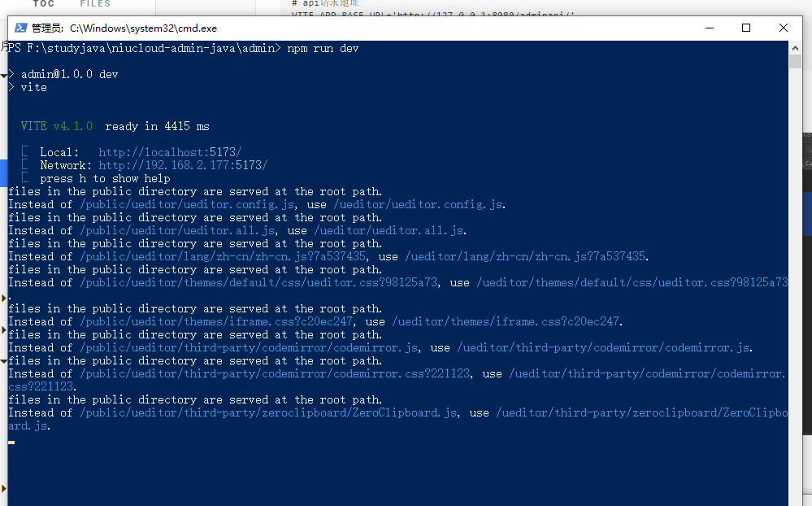The image size is (812, 506).
Task: Click the 'admin@1.0.0 dev' line
Action: coord(69,74)
